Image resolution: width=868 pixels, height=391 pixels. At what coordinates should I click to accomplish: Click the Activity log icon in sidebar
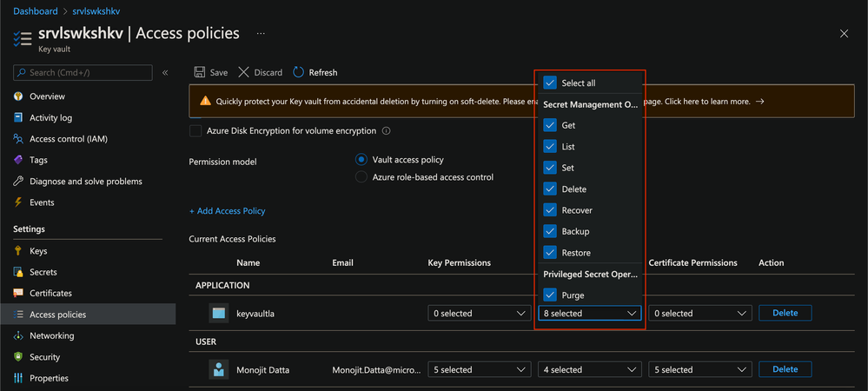pyautogui.click(x=18, y=117)
